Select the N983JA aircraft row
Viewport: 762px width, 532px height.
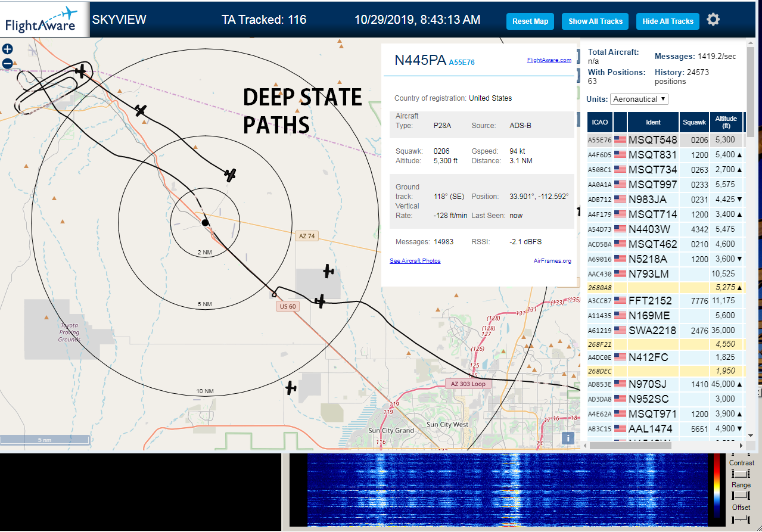click(665, 199)
